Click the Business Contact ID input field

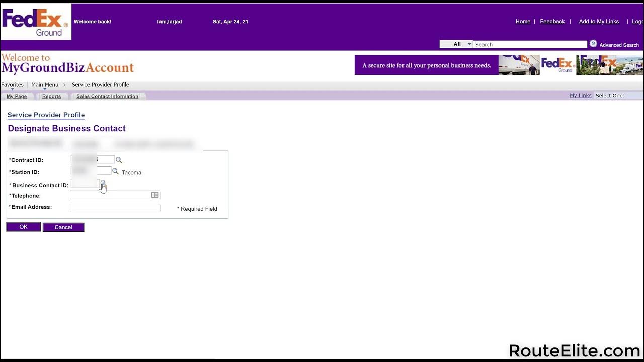(85, 184)
